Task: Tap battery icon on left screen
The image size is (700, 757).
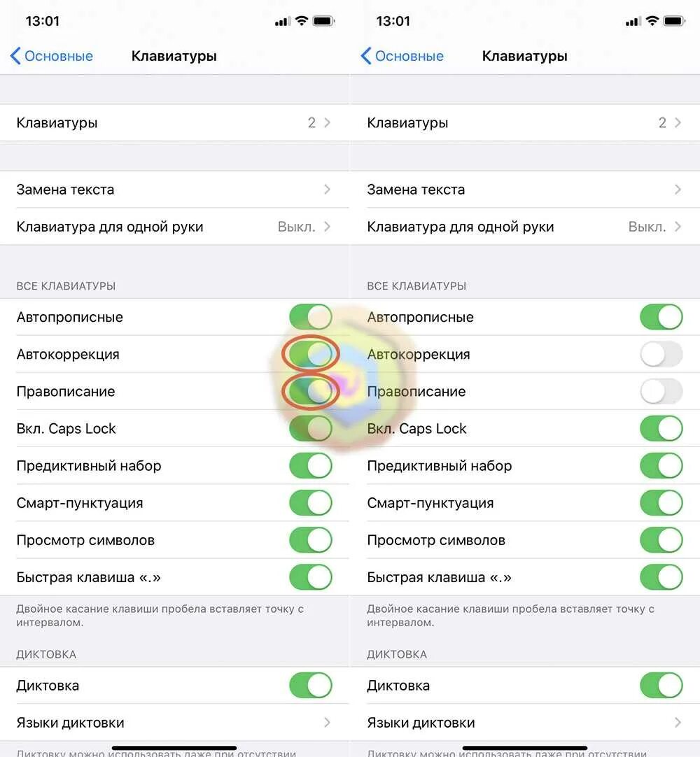Action: tap(323, 21)
